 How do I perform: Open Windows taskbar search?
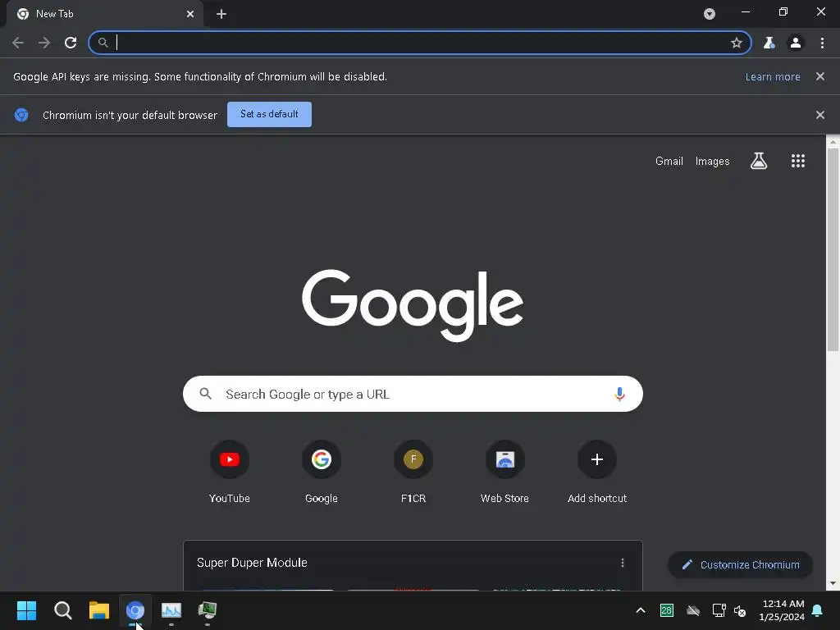62,610
